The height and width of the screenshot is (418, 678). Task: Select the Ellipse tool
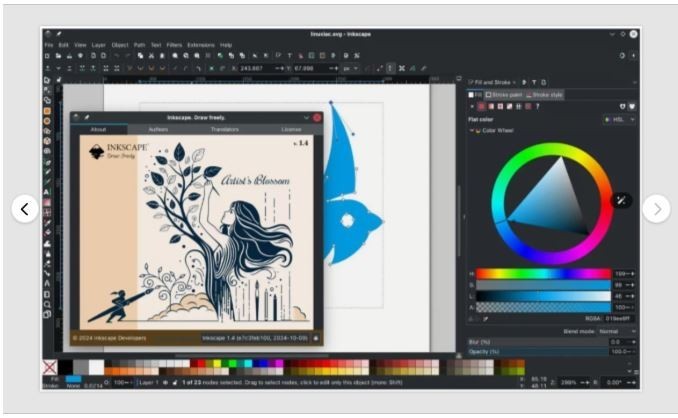47,121
